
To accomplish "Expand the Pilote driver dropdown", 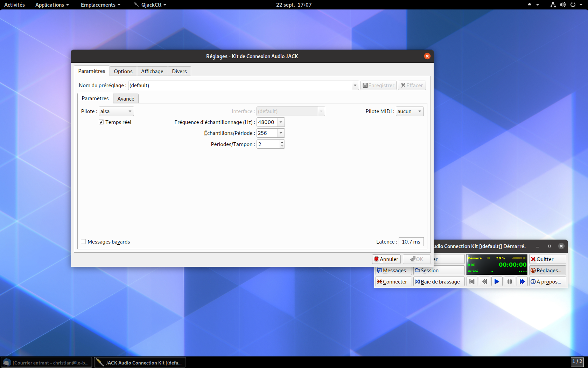I will (x=116, y=111).
